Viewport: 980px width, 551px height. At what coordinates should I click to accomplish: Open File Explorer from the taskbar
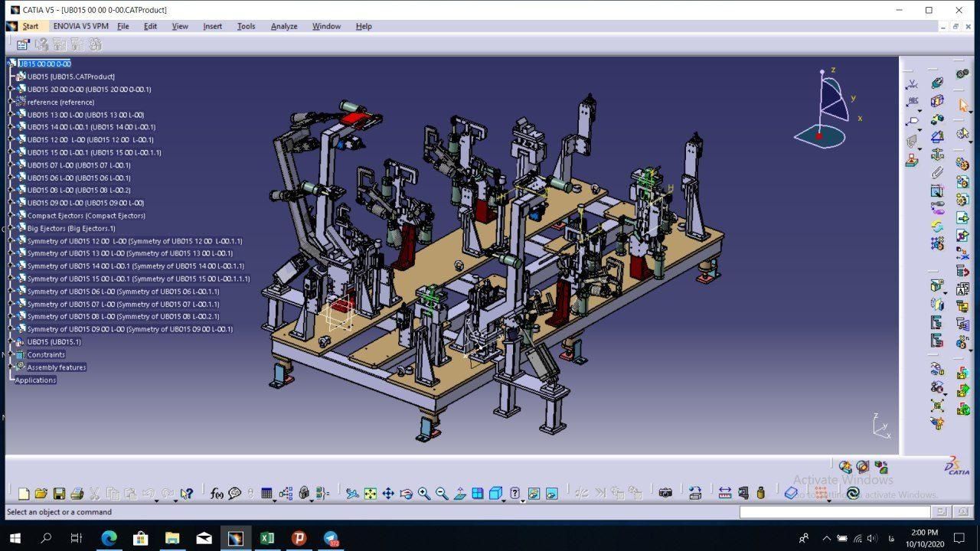pos(172,538)
